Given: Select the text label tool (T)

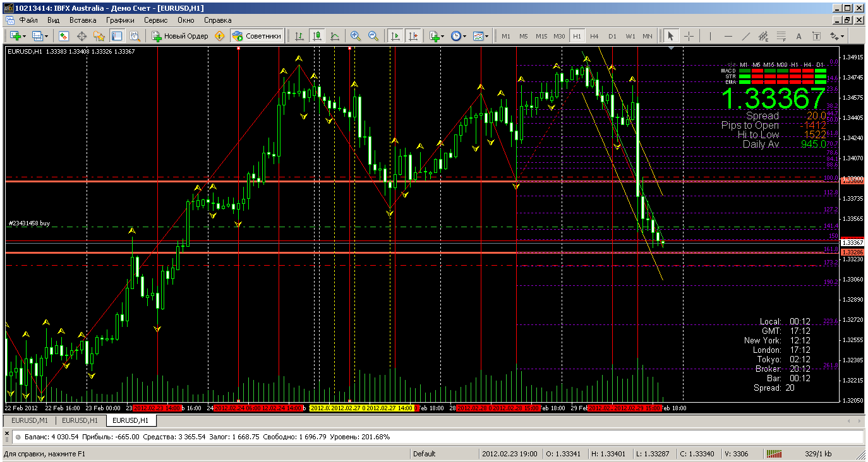Looking at the screenshot, I should tap(816, 36).
